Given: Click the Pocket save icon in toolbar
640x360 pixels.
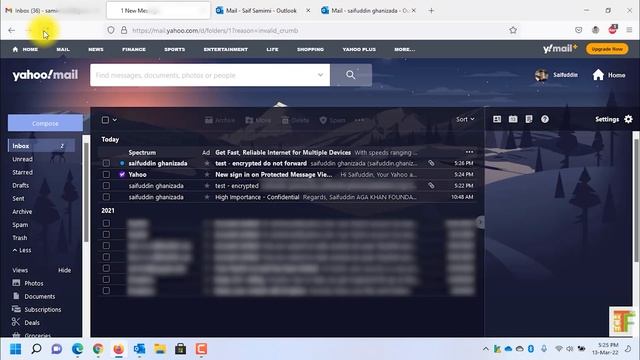Looking at the screenshot, I should (x=578, y=30).
